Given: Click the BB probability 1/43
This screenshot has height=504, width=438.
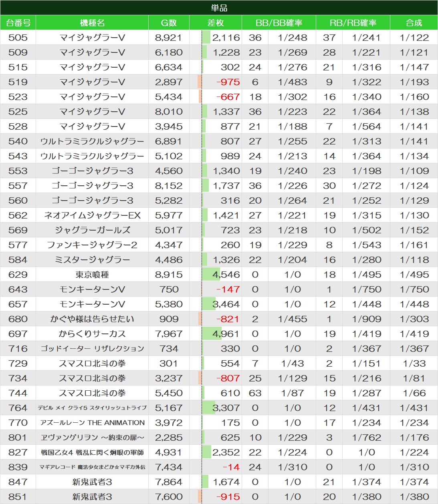Looking at the screenshot, I should point(293,363).
